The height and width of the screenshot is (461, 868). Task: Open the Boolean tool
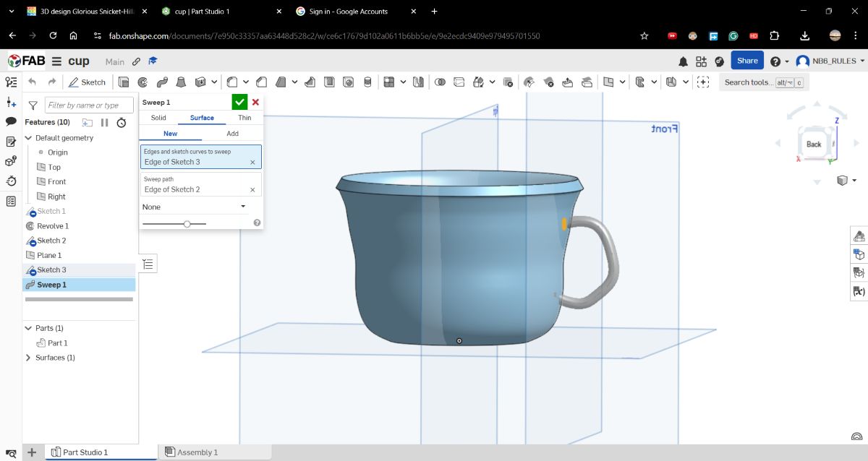pos(441,82)
